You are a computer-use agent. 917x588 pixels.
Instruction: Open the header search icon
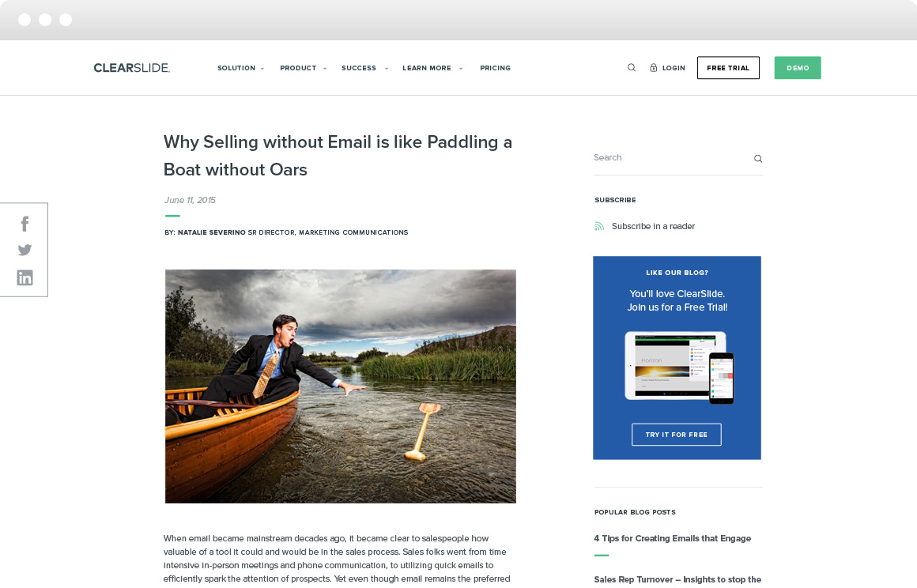coord(632,68)
